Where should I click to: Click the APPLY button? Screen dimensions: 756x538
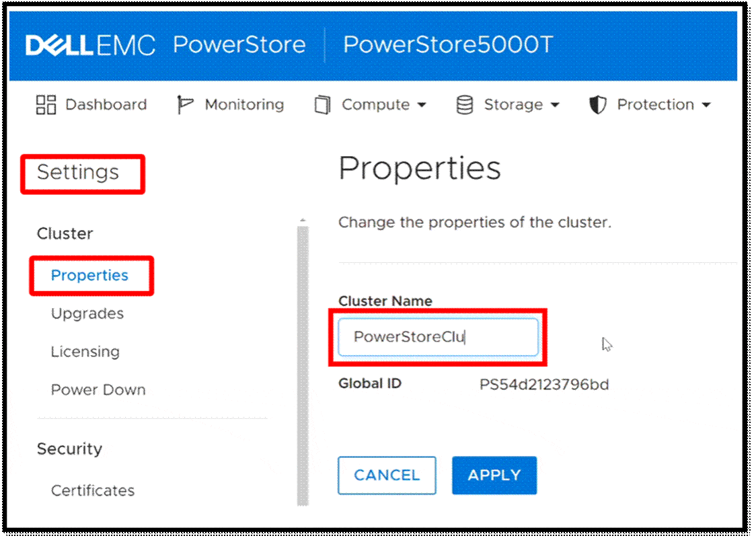pos(494,475)
